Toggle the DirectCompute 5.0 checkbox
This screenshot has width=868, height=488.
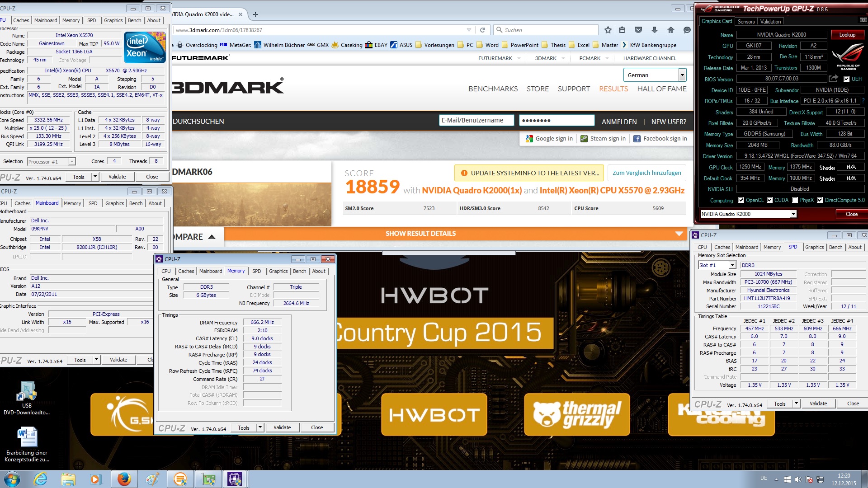[x=820, y=200]
